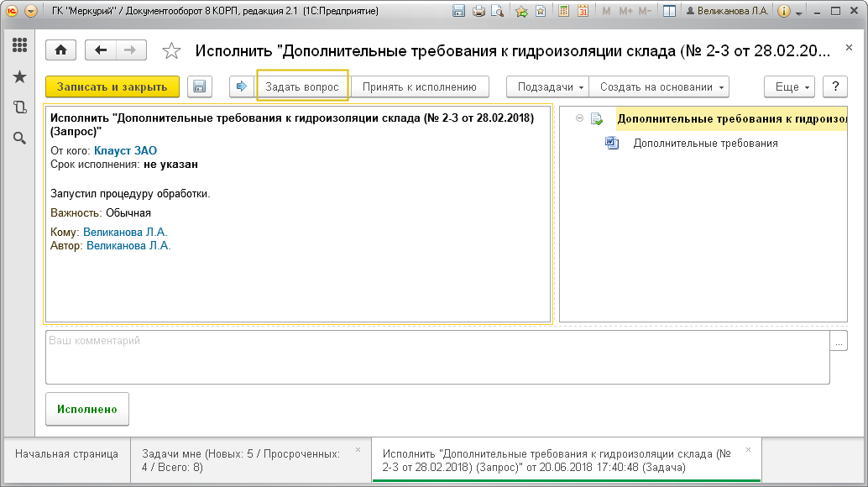
Task: Open the calendar icon
Action: [x=583, y=11]
